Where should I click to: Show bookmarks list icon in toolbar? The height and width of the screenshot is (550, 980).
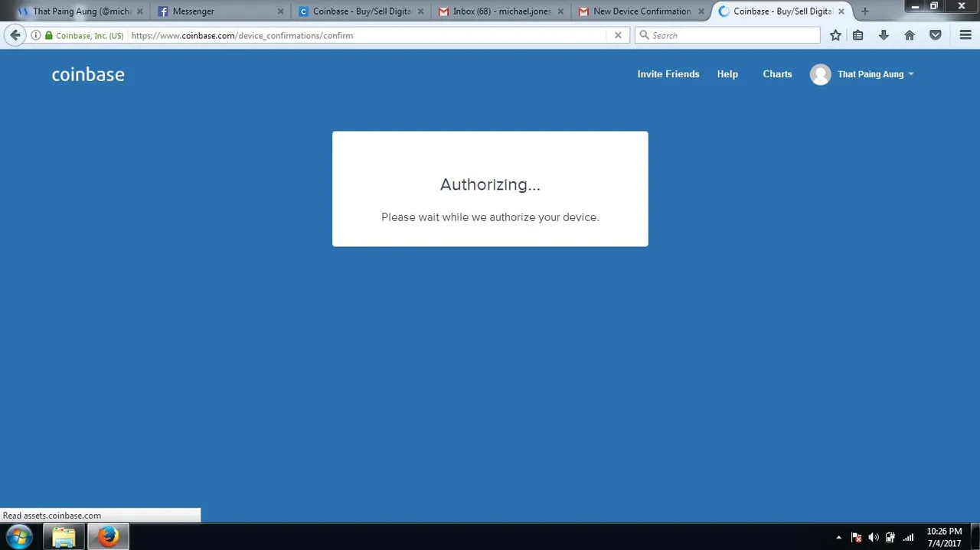pyautogui.click(x=858, y=35)
